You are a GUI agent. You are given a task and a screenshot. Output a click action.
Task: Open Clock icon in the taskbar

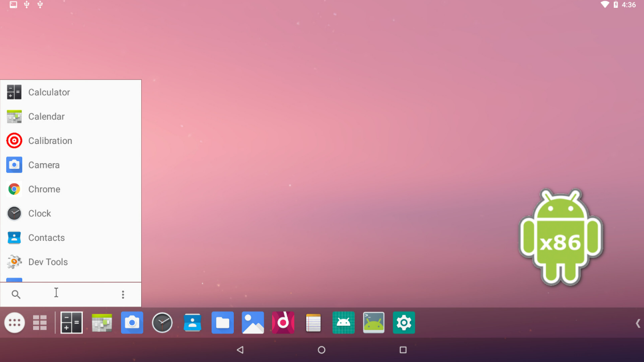(162, 323)
